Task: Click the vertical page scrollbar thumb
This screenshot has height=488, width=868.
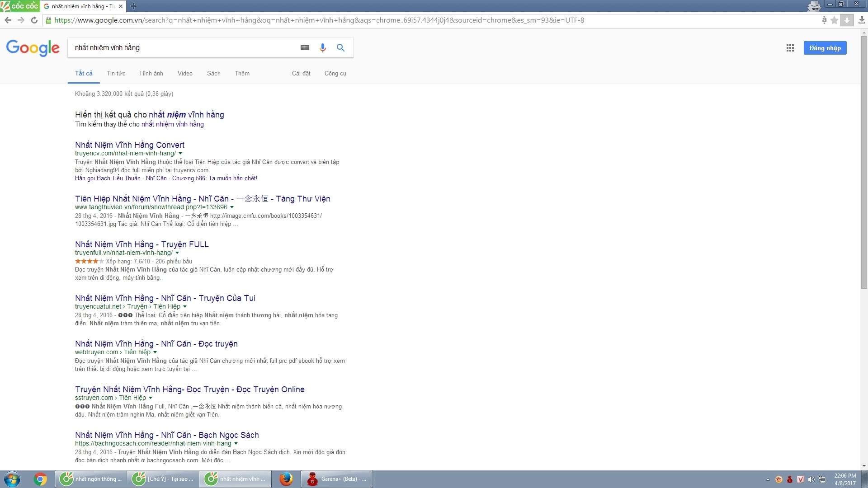Action: click(864, 163)
